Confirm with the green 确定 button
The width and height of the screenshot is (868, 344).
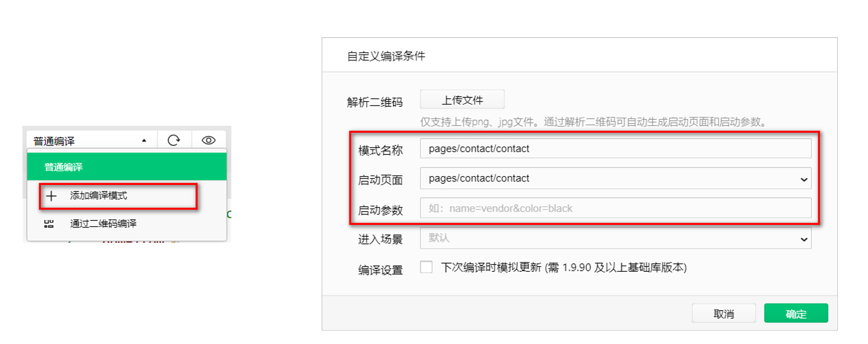[795, 313]
